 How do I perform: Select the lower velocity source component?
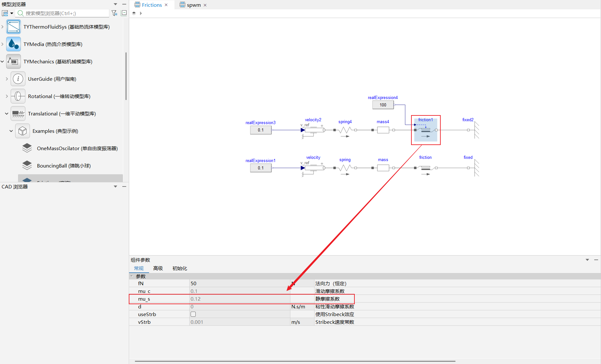[x=313, y=168]
